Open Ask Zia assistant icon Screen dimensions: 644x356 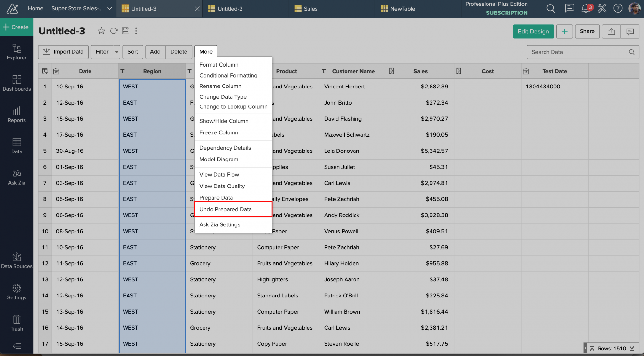17,177
